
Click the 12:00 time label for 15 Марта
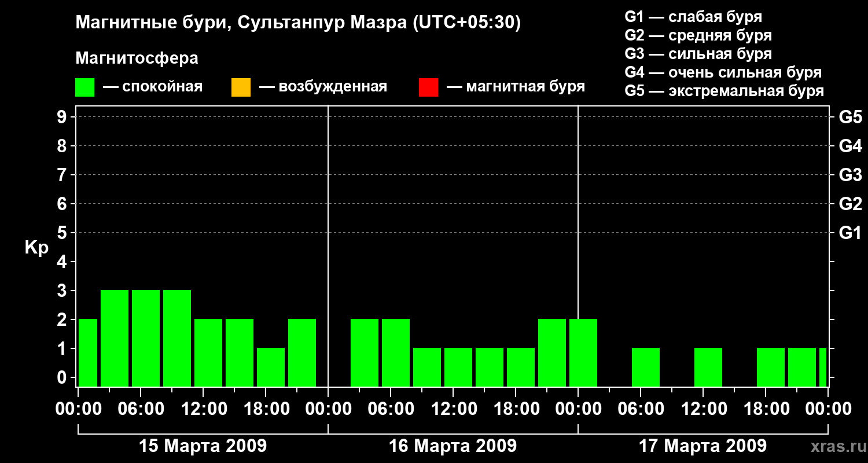point(203,409)
